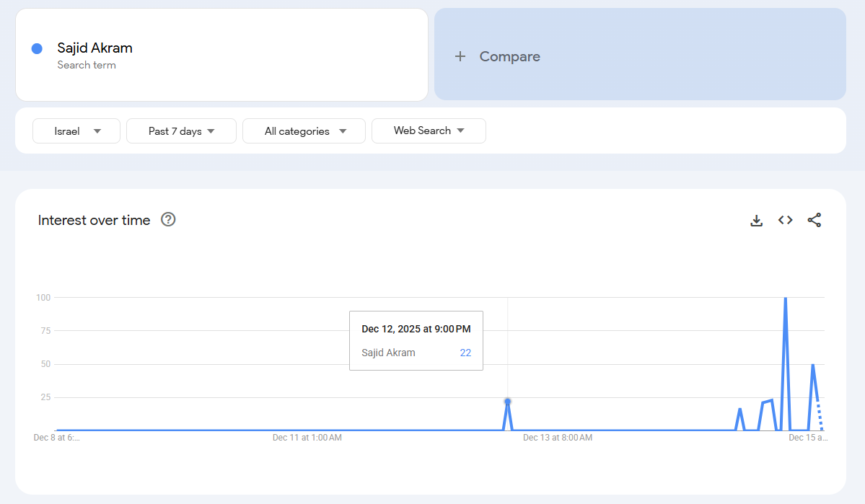865x504 pixels.
Task: Click the peak at 50 near Dec 15
Action: [813, 365]
